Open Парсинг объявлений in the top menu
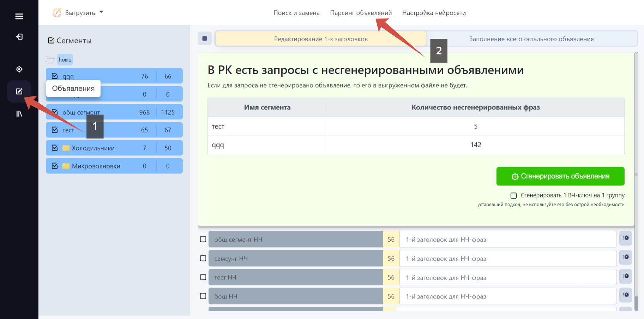Screen dimensions: 644x319 (361, 13)
